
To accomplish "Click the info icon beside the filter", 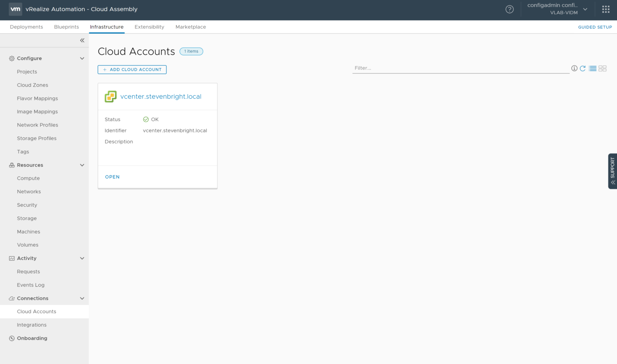I will (x=574, y=68).
